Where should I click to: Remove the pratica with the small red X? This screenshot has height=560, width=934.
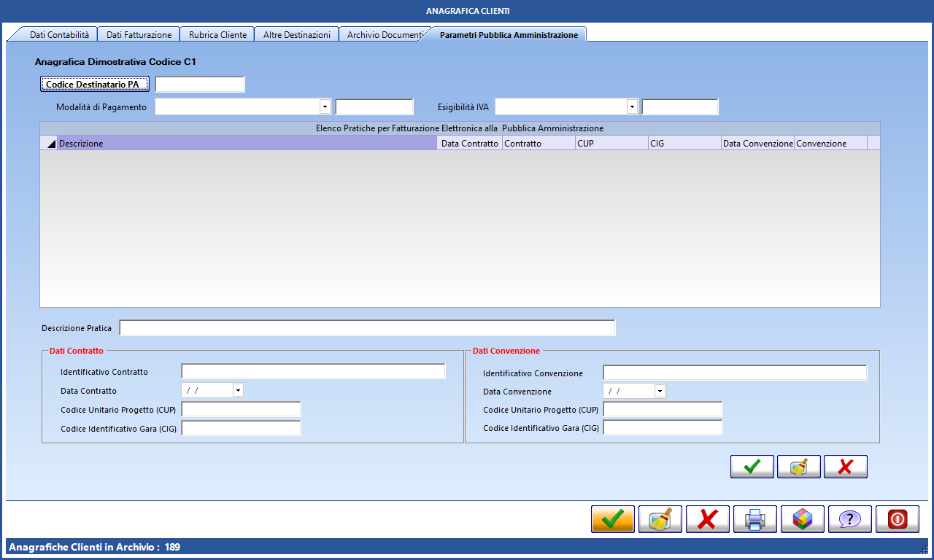[x=846, y=467]
